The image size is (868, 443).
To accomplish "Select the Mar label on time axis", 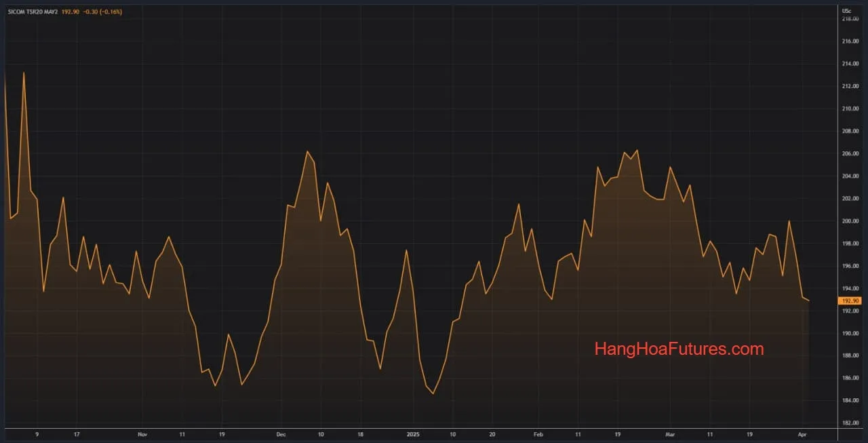I will [670, 434].
